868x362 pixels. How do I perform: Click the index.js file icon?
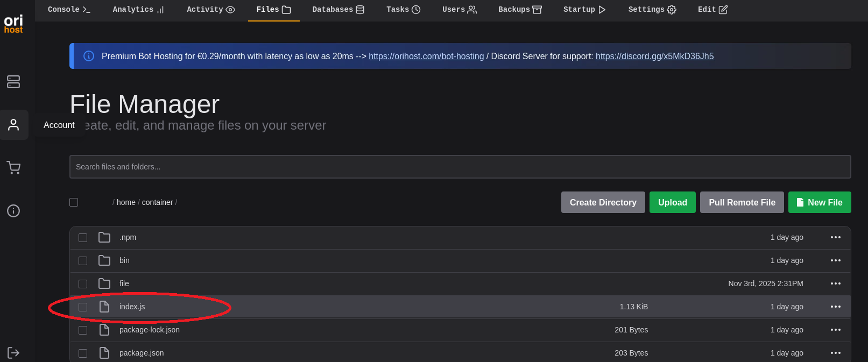[104, 307]
